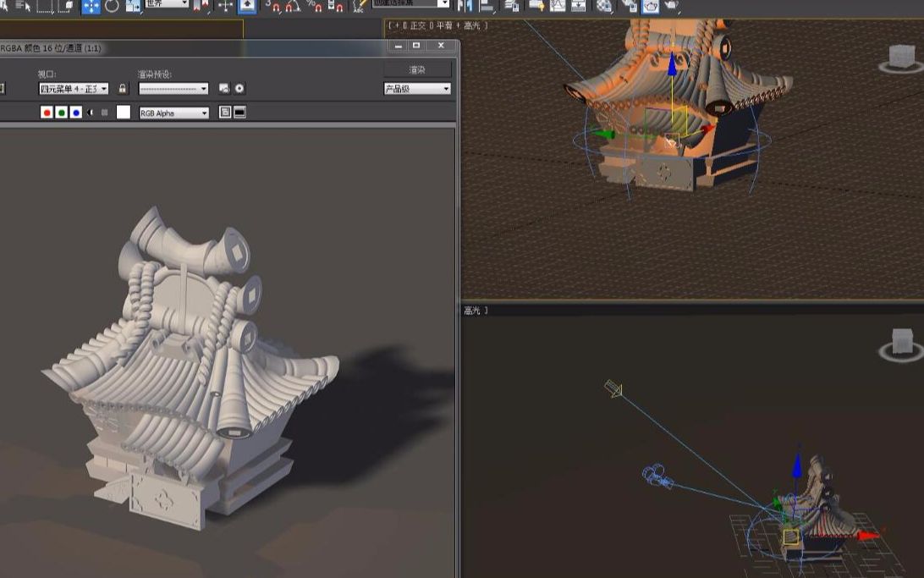Toggle Angle Snap
Image resolution: width=924 pixels, height=578 pixels.
(292, 8)
